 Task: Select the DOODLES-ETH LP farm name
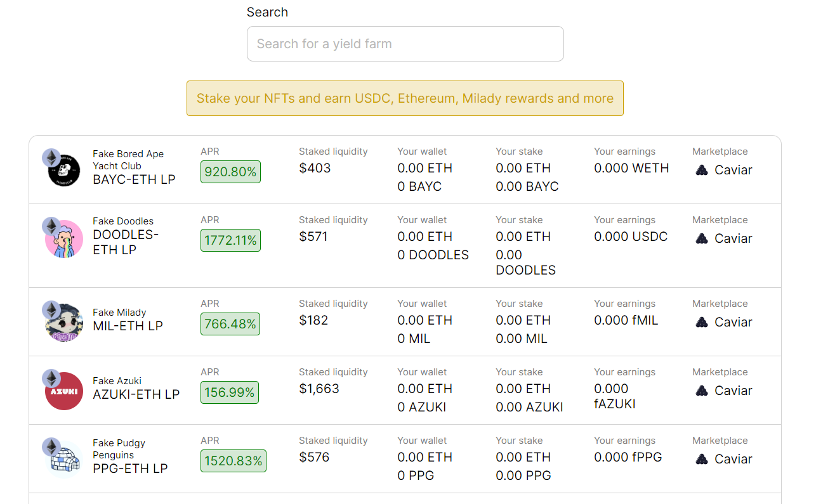[x=126, y=242]
